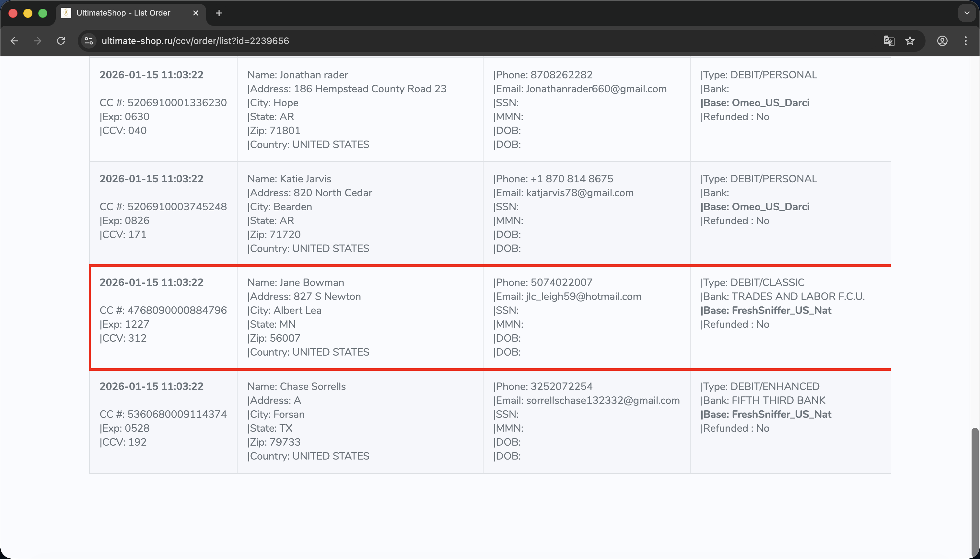Close the UltimateShop tab
This screenshot has width=980, height=559.
click(195, 13)
